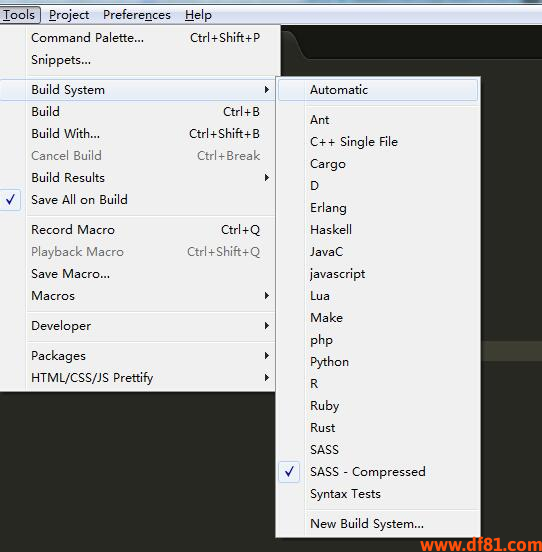Expand the Build Results submenu arrow

[x=267, y=178]
